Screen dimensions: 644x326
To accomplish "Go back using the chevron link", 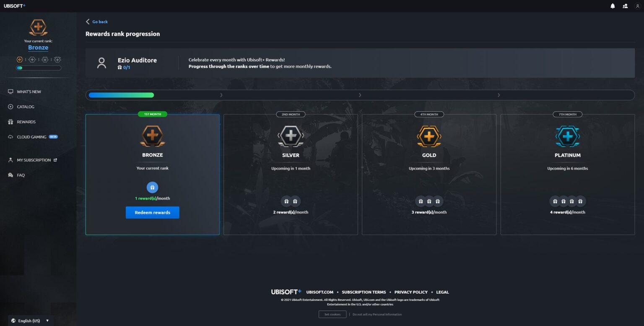I will (x=97, y=22).
